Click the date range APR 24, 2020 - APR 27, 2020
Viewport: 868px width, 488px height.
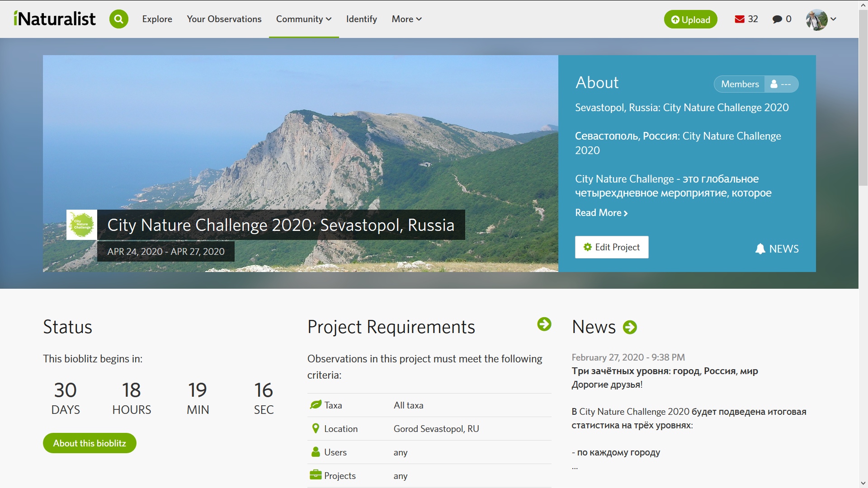[166, 251]
